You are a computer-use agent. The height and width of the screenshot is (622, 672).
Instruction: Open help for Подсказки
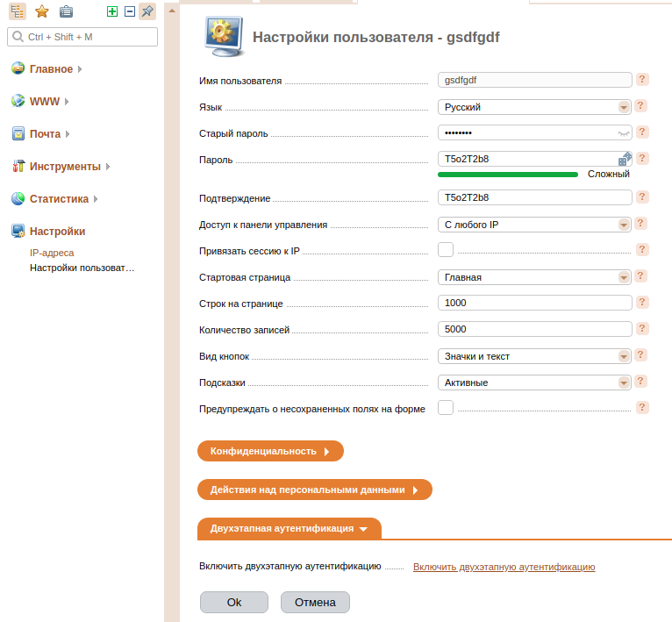click(x=640, y=381)
